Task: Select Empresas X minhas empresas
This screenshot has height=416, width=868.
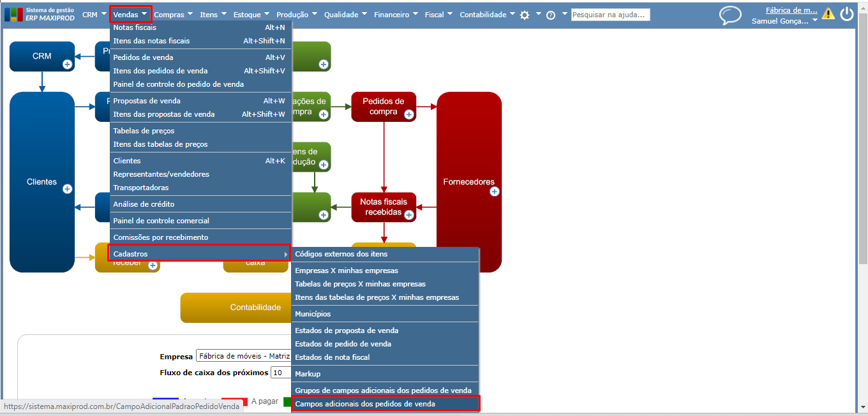Action: tap(385, 271)
